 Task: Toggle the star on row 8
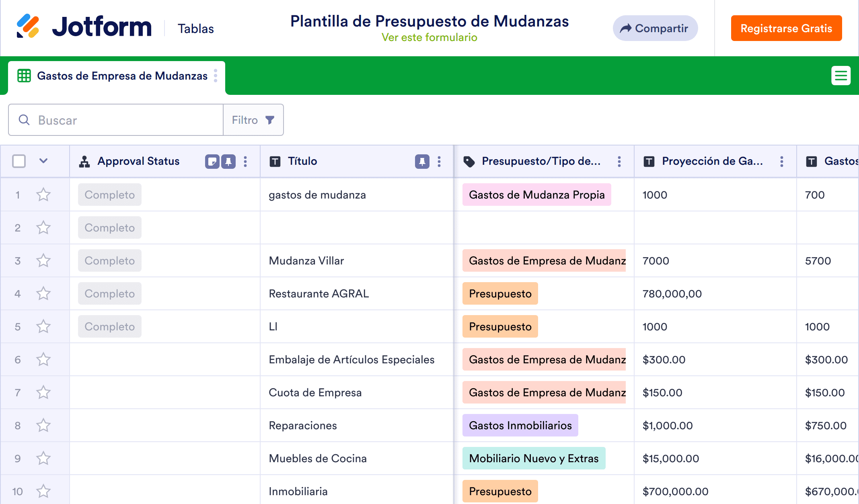pos(43,426)
